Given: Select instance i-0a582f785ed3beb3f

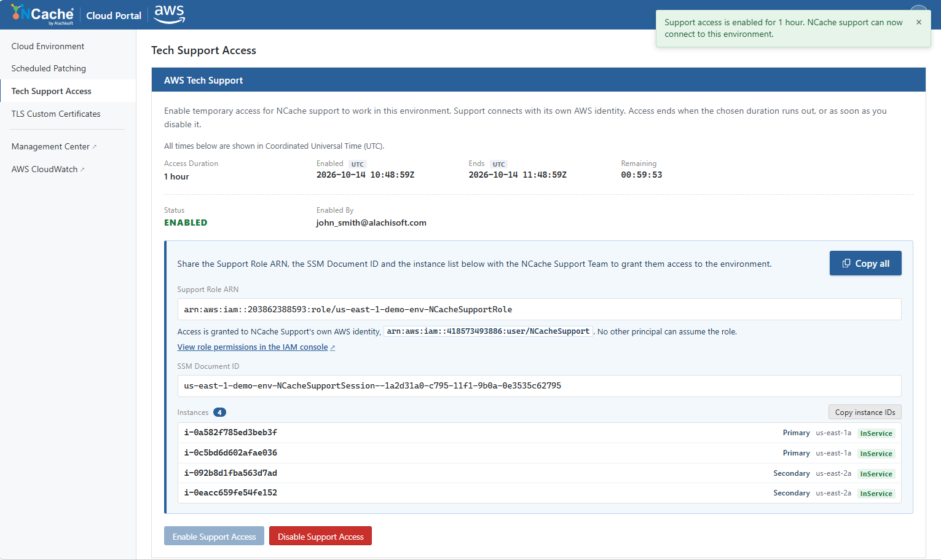Looking at the screenshot, I should tap(539, 433).
